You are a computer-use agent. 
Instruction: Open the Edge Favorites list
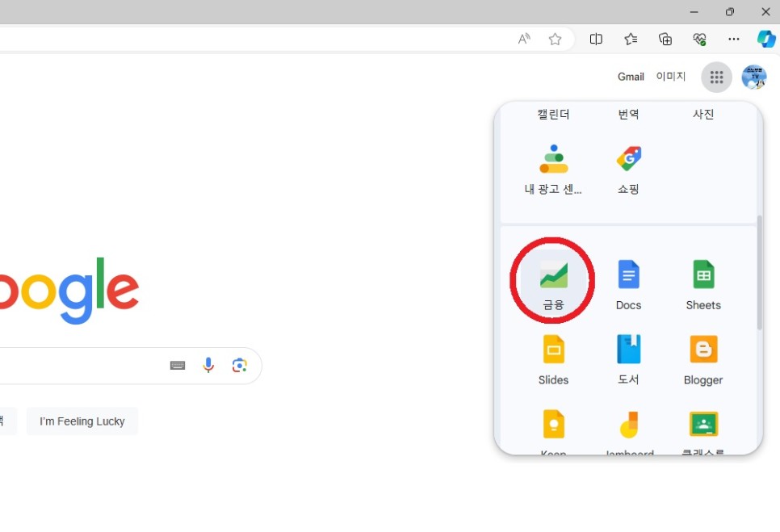[631, 39]
